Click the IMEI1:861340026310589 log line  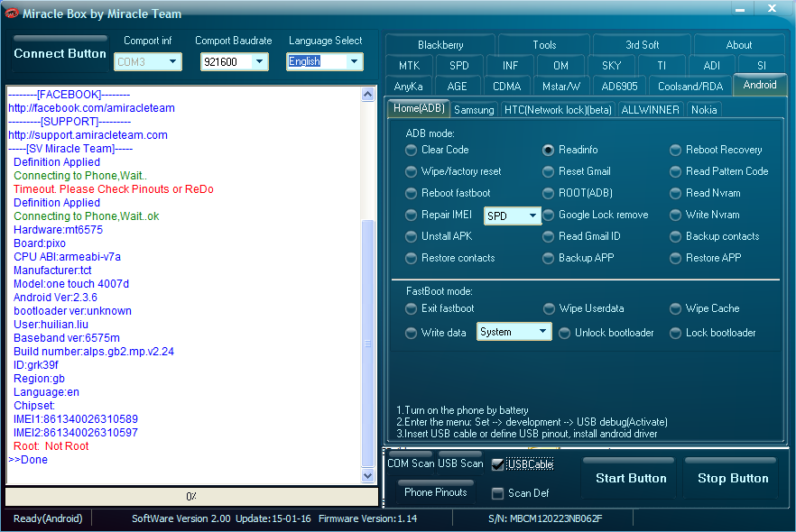(76, 419)
